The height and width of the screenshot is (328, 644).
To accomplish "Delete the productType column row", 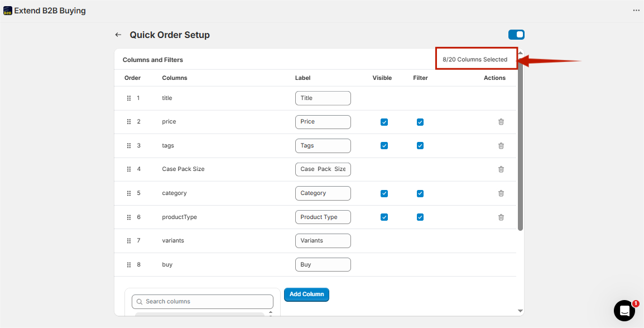I will pyautogui.click(x=501, y=217).
